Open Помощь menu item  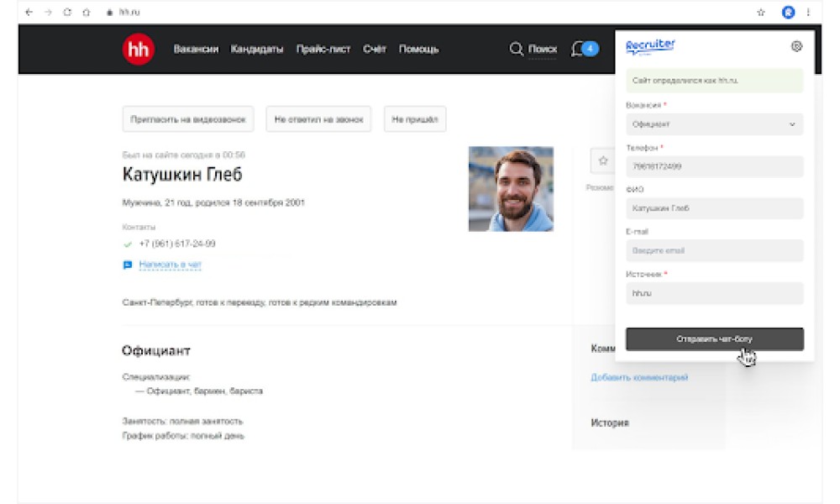418,50
